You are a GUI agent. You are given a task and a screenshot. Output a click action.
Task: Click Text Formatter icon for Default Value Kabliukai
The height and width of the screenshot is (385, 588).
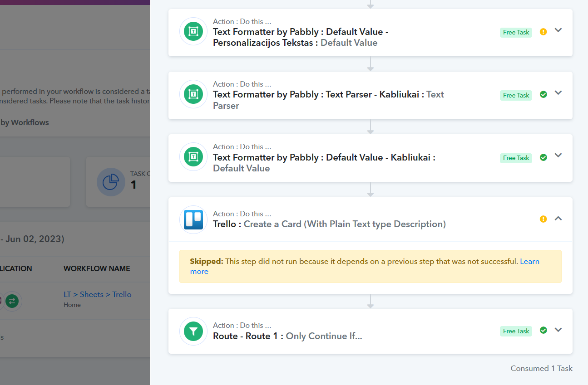tap(193, 157)
